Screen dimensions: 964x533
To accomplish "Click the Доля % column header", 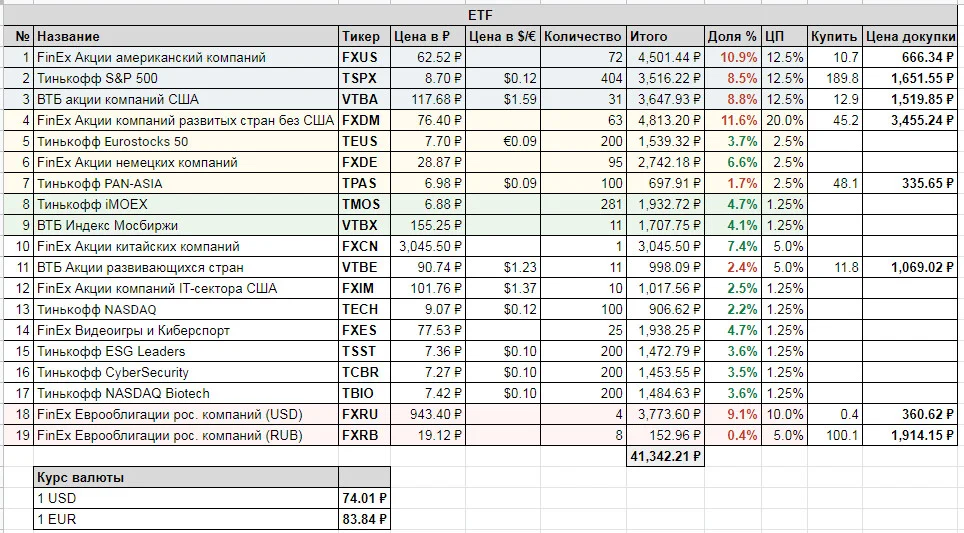I will (733, 37).
